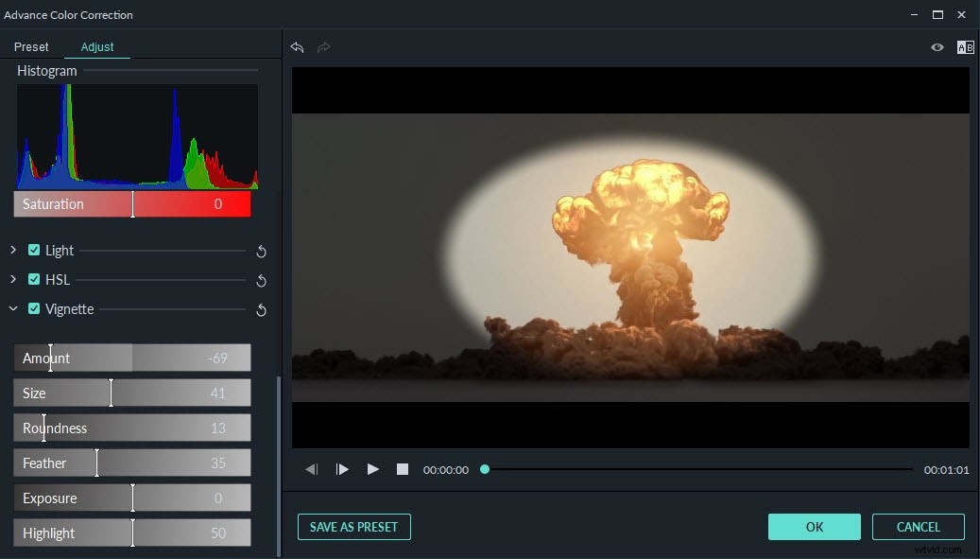Open the Adjust tab
Image resolution: width=980 pixels, height=559 pixels.
(x=96, y=46)
